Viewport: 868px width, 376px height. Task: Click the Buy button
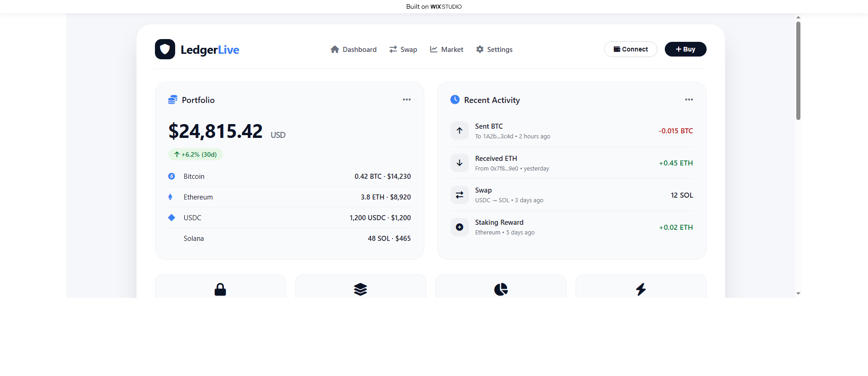(685, 49)
